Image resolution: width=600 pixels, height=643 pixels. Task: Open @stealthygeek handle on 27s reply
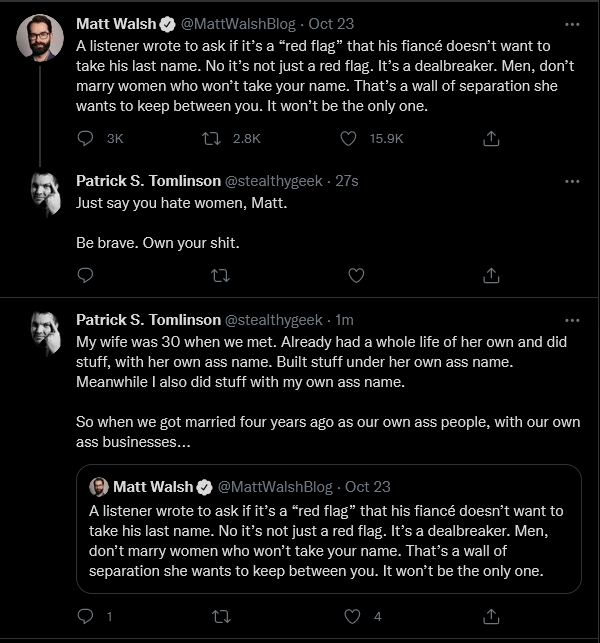(x=274, y=181)
